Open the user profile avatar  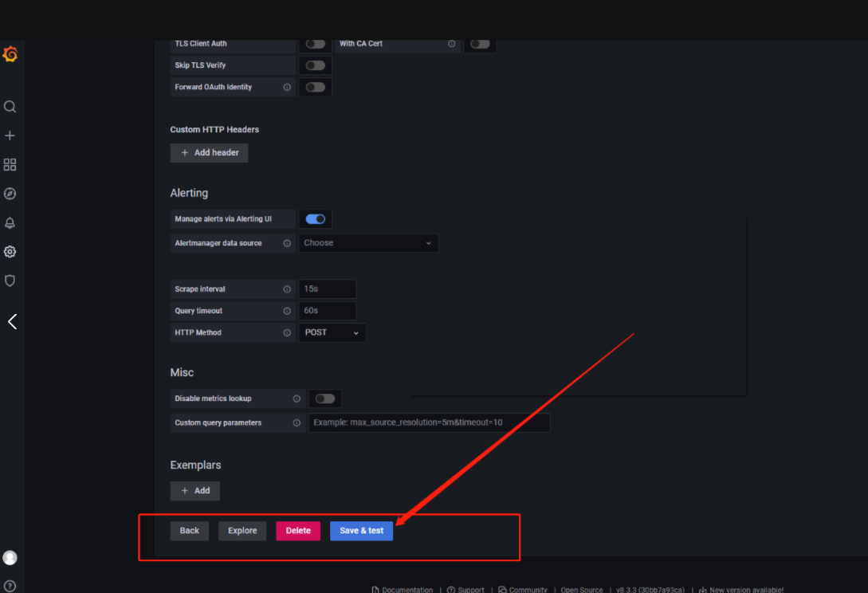tap(10, 558)
